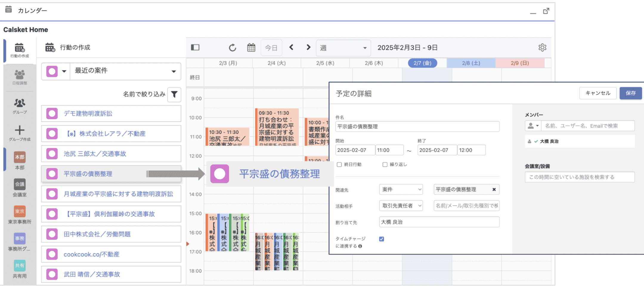Screen dimensions: 644x298
Task: Enable the 終日行動 checkbox
Action: pyautogui.click(x=339, y=164)
